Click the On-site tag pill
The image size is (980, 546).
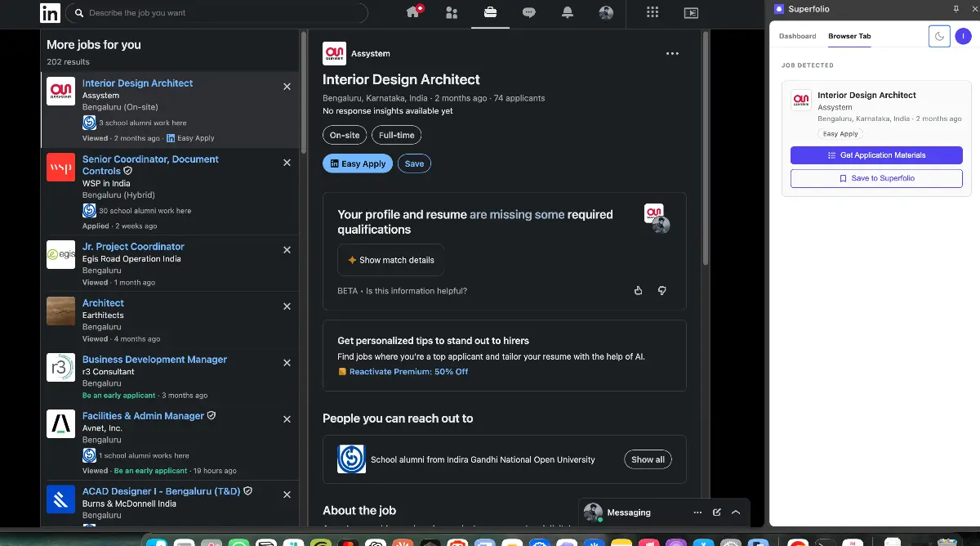point(345,135)
